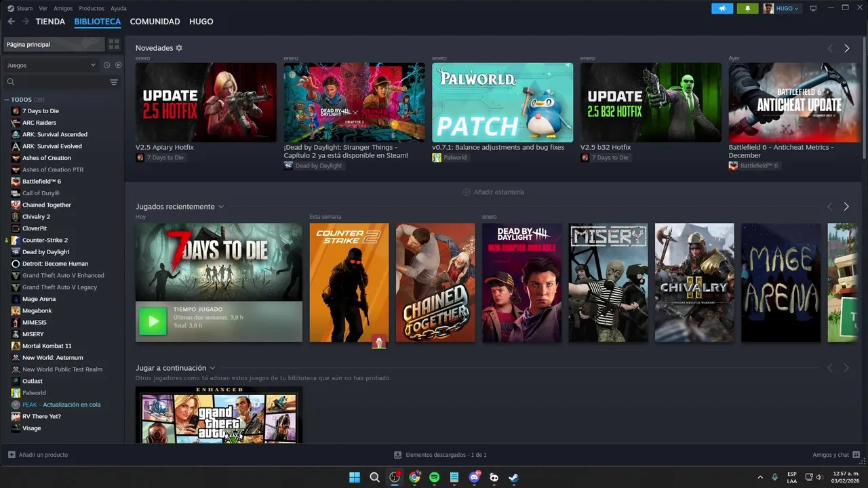Open the advanced filter icon by the search box
The image size is (868, 488).
(x=114, y=82)
